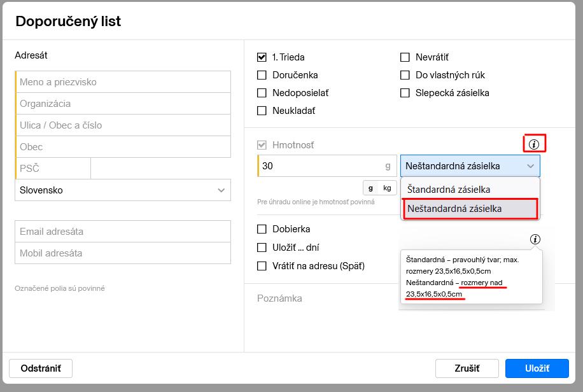Enable Do vlastných rúk option
The width and height of the screenshot is (583, 392).
405,75
